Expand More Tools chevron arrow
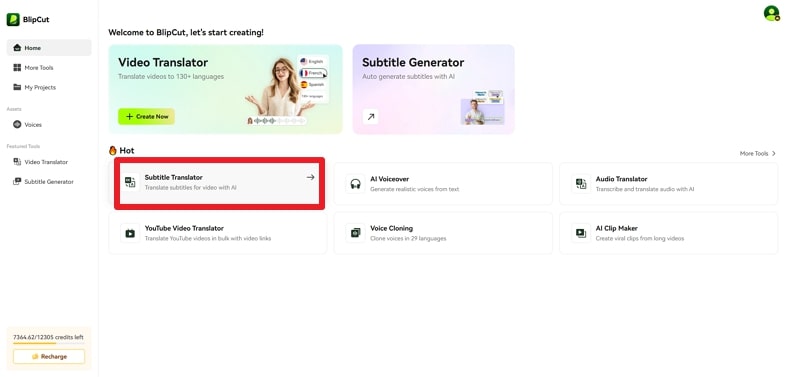This screenshot has width=788, height=377. coord(773,153)
